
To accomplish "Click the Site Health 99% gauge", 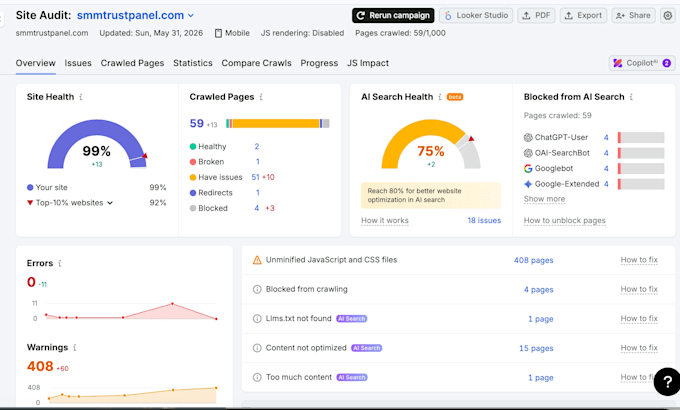I will (97, 144).
